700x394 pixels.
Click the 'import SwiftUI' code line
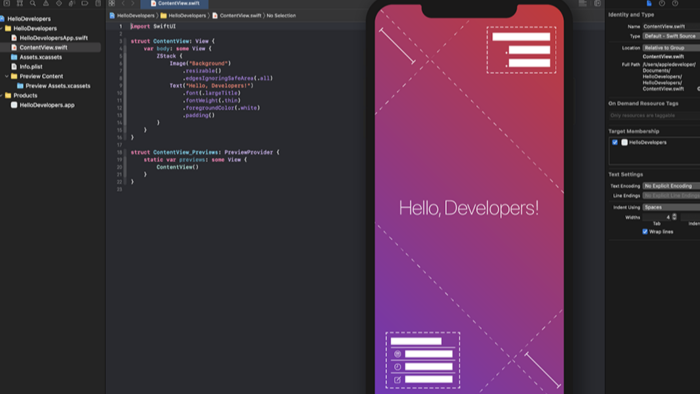(153, 26)
